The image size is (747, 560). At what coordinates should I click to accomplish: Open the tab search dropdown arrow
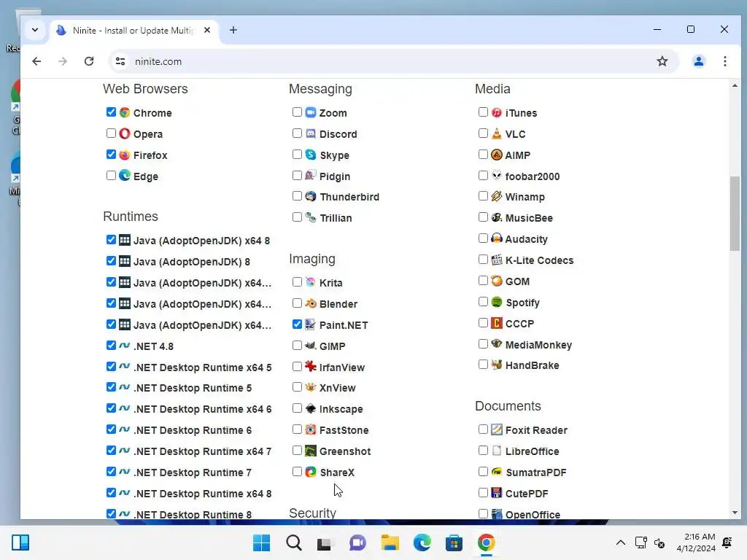click(35, 30)
